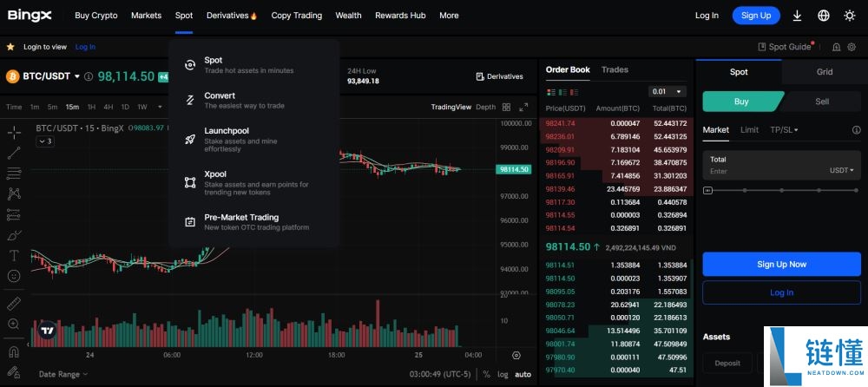Open the Fibonacci lines tool group

pyautogui.click(x=15, y=174)
